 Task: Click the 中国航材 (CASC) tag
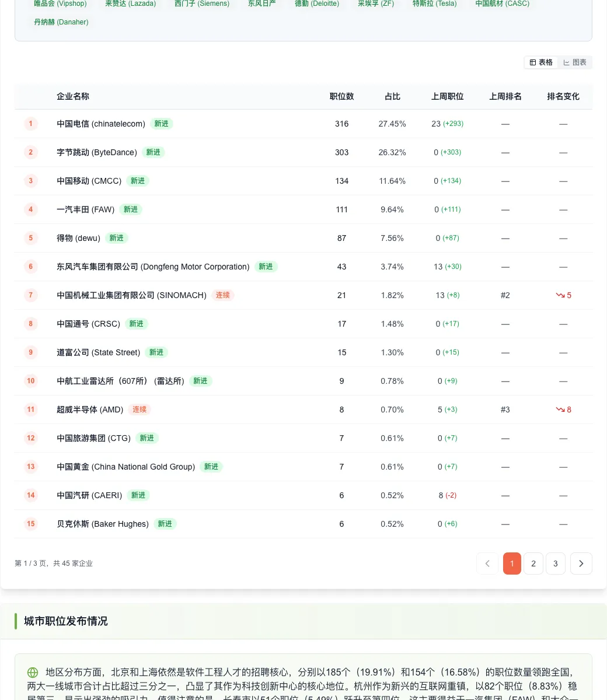[x=503, y=3]
